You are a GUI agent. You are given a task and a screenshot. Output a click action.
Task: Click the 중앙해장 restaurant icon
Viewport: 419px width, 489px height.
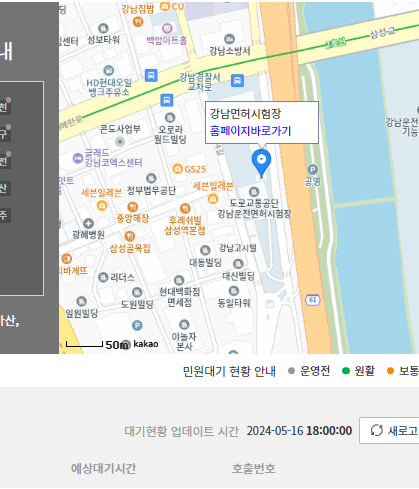point(133,207)
